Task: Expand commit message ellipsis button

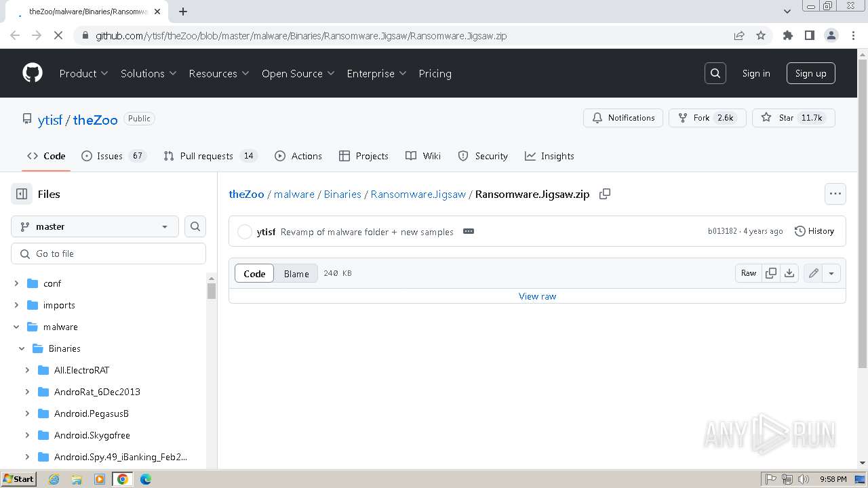Action: click(469, 231)
